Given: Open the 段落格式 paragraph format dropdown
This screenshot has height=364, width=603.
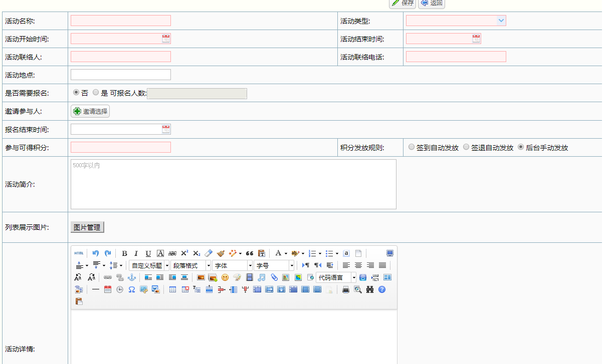Looking at the screenshot, I should [209, 265].
